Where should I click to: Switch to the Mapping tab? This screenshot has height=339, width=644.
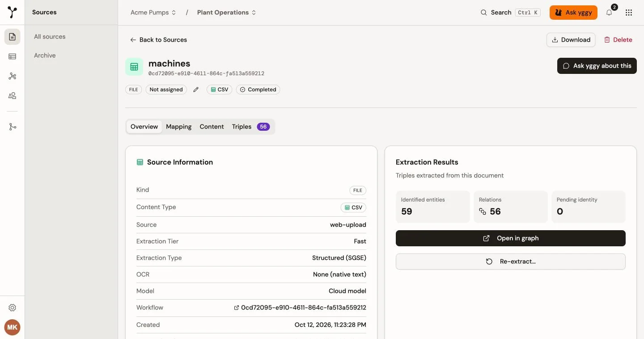[x=179, y=127]
